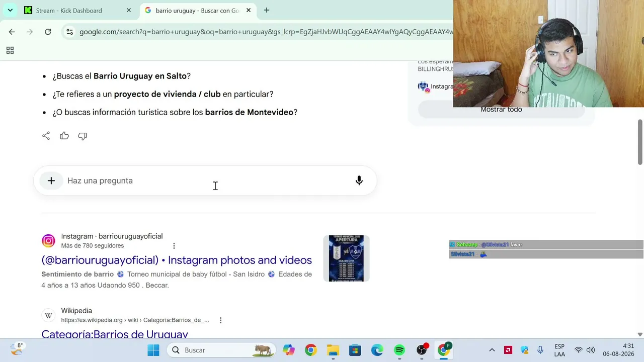Give the AI answer a thumbs up
Image resolution: width=644 pixels, height=362 pixels.
[64, 136]
